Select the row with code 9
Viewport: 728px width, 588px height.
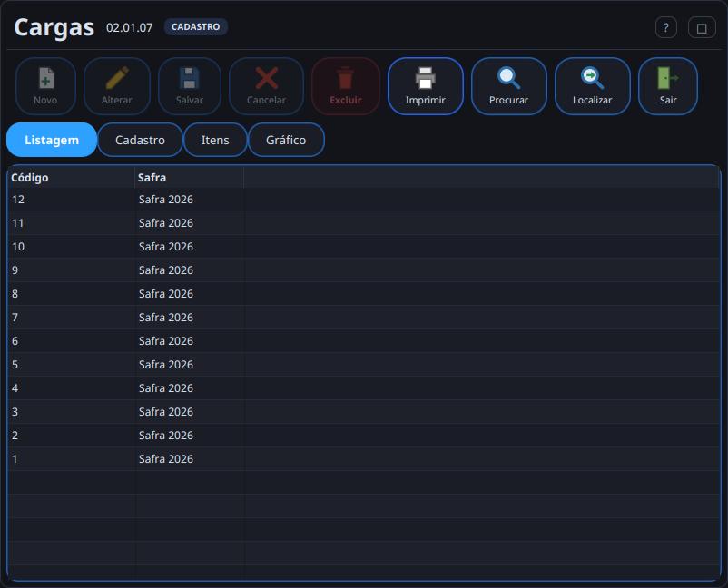(x=363, y=270)
